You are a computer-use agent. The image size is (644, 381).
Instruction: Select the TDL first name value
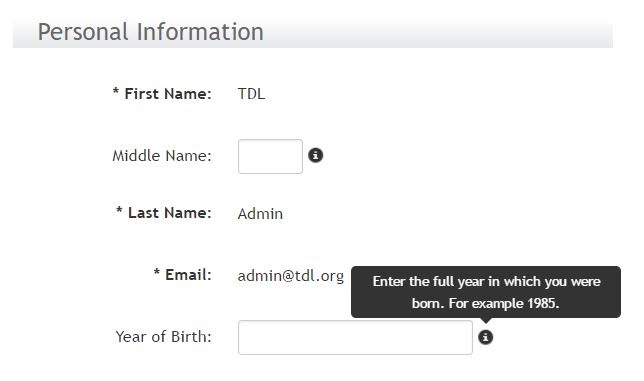point(251,94)
